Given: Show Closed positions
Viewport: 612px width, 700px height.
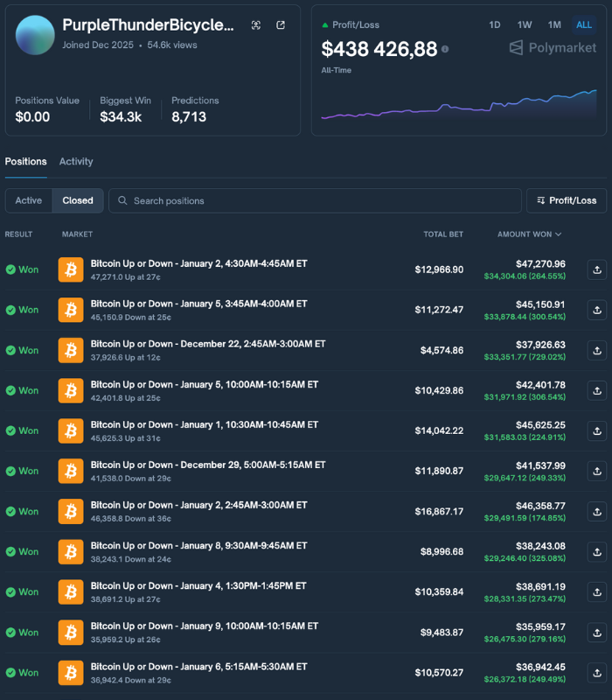Looking at the screenshot, I should pos(78,200).
